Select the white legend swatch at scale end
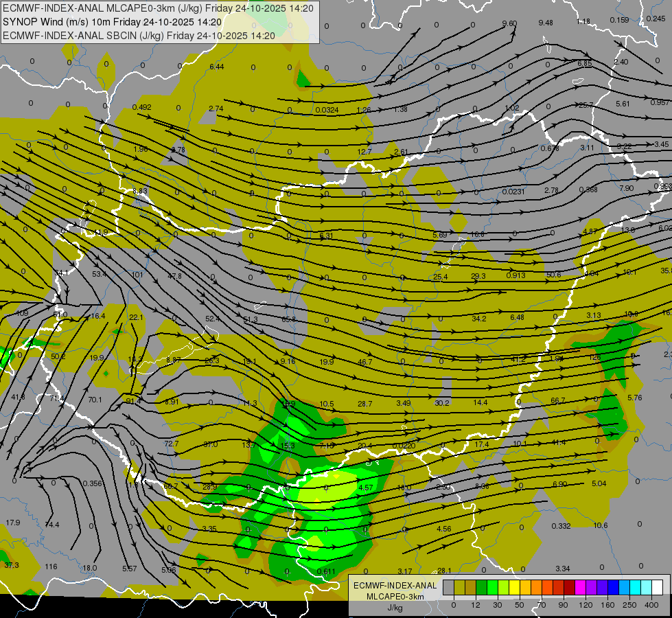 click(657, 587)
